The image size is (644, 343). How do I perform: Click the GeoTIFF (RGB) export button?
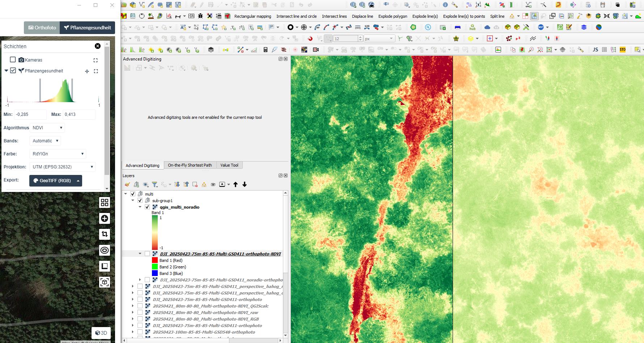55,180
